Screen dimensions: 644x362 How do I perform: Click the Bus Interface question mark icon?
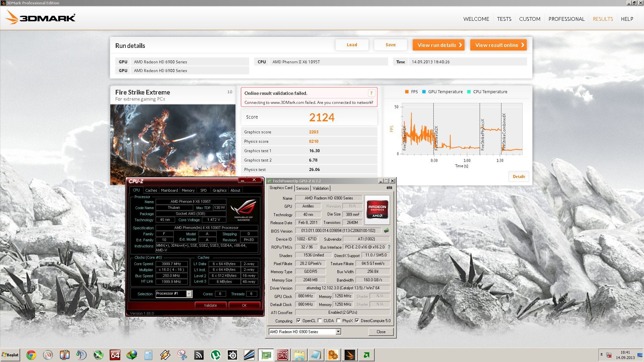click(x=389, y=247)
